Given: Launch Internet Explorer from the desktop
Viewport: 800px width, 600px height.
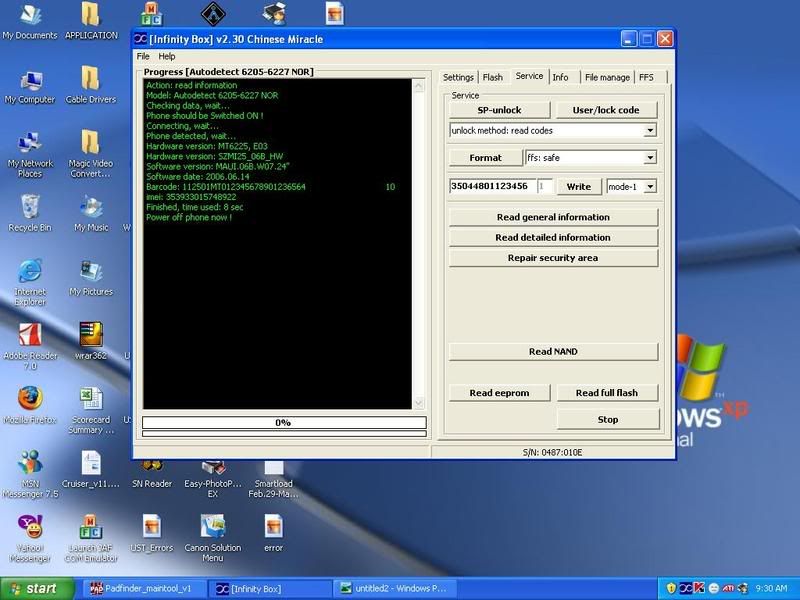Looking at the screenshot, I should point(30,283).
